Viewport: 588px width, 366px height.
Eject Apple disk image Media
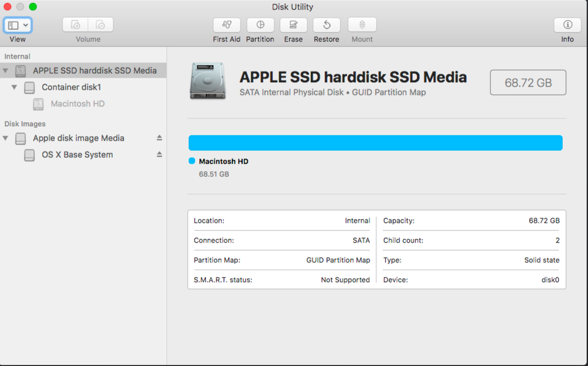pyautogui.click(x=159, y=138)
